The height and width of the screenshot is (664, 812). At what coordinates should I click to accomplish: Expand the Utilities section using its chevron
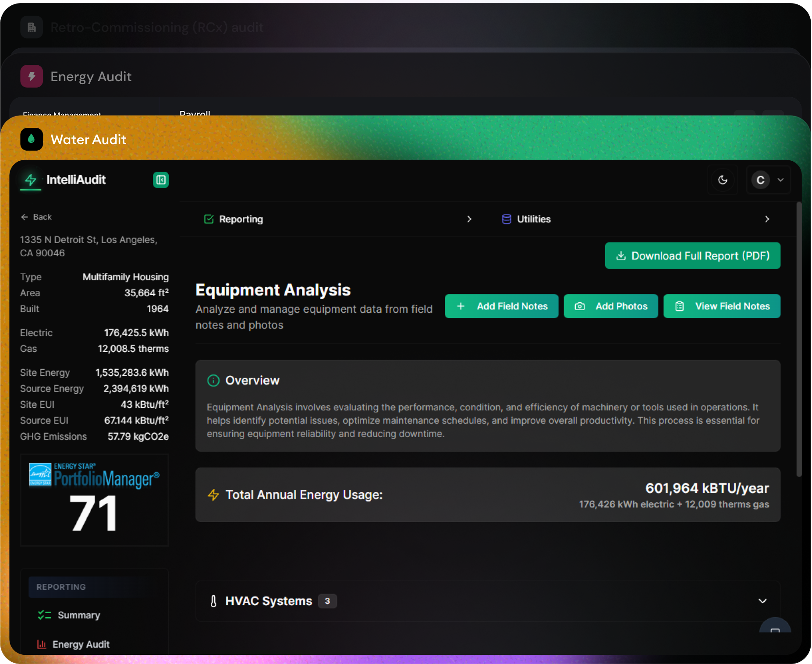coord(767,219)
